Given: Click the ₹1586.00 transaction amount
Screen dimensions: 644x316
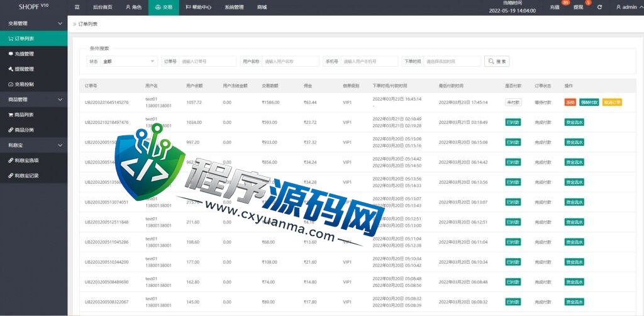Looking at the screenshot, I should click(270, 103).
